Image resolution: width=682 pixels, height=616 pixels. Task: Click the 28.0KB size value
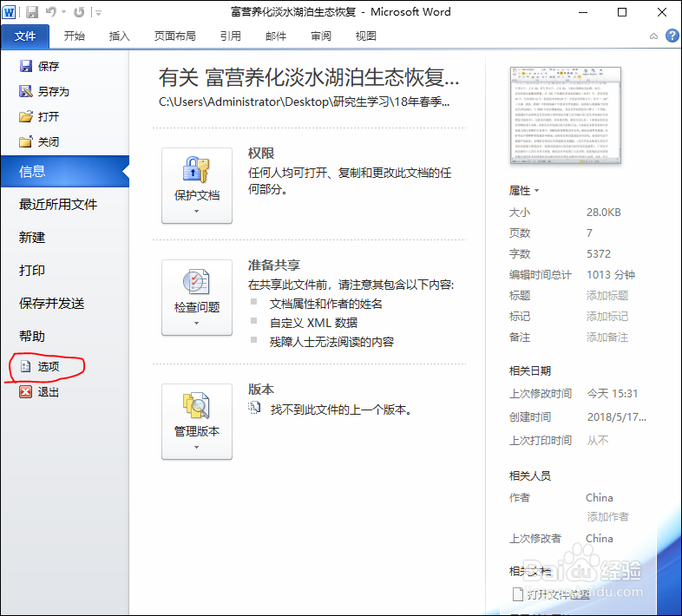(604, 213)
